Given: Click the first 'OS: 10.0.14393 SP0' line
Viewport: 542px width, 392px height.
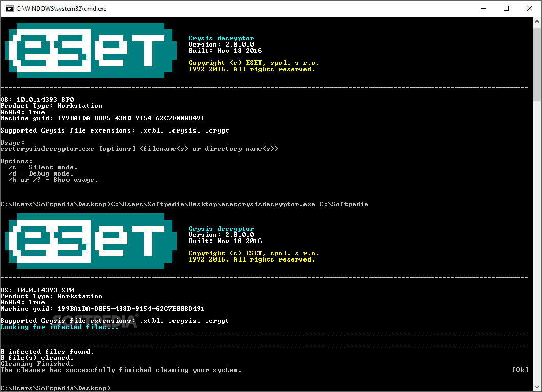Looking at the screenshot, I should tap(37, 100).
